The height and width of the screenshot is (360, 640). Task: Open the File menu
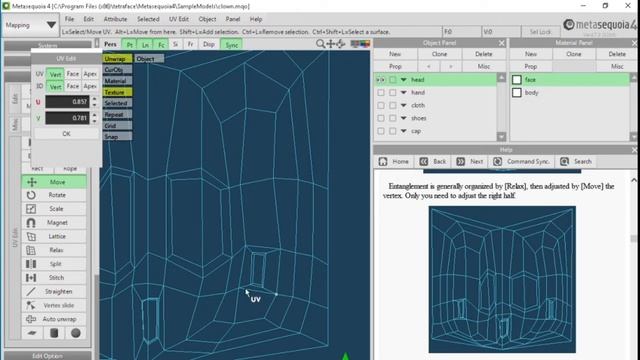pyautogui.click(x=69, y=19)
